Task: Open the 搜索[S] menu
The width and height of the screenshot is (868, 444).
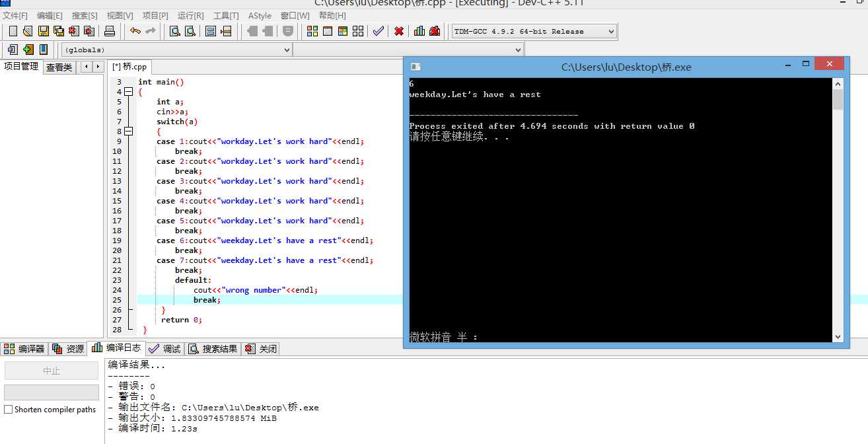Action: (x=85, y=15)
